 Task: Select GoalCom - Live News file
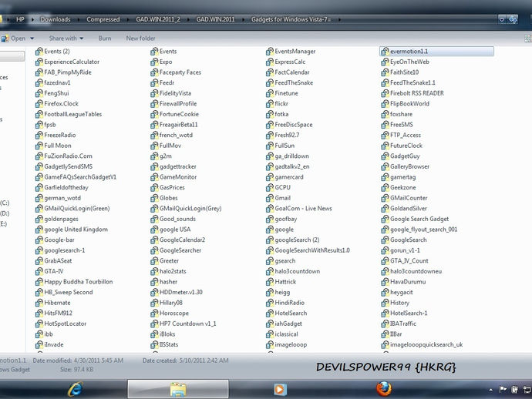[x=303, y=209]
